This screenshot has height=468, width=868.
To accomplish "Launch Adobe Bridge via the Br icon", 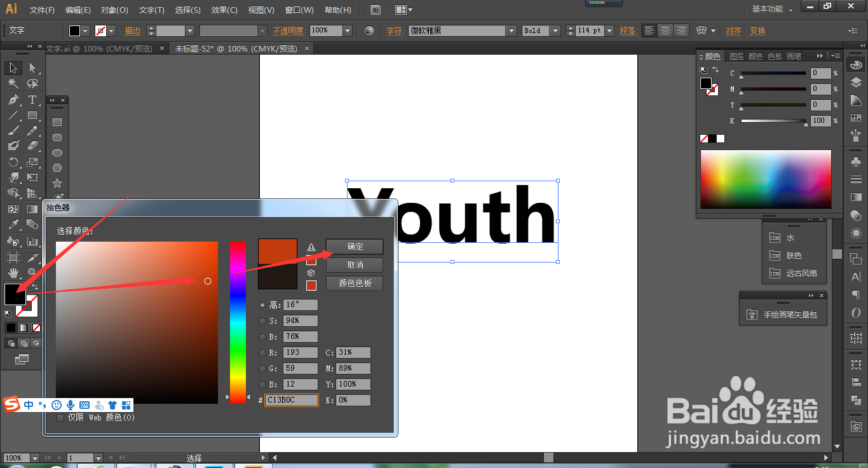I will click(376, 10).
